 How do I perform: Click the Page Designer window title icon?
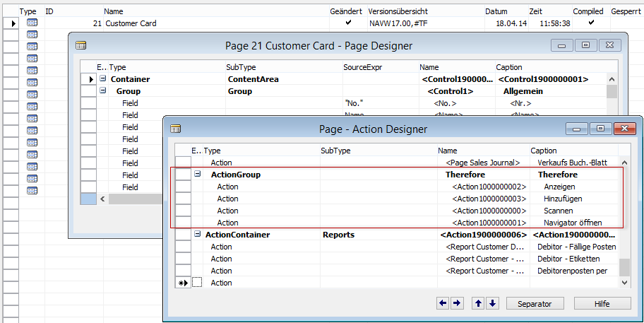80,45
